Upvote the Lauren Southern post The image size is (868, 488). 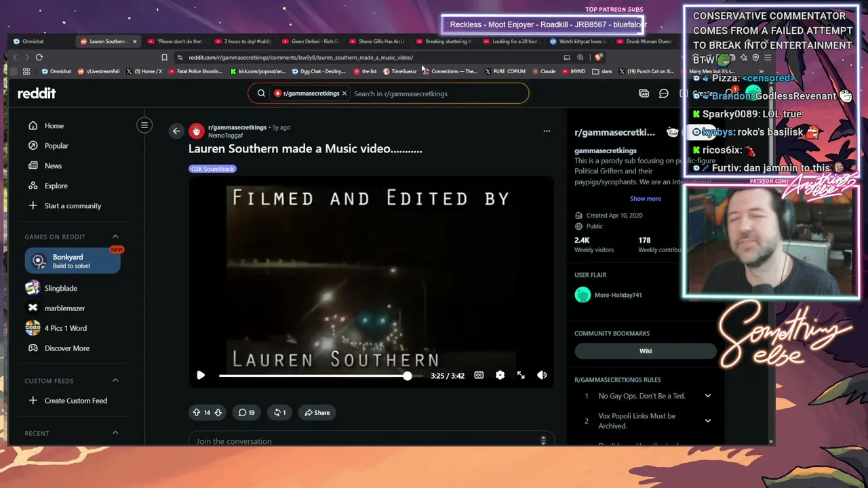pyautogui.click(x=197, y=412)
